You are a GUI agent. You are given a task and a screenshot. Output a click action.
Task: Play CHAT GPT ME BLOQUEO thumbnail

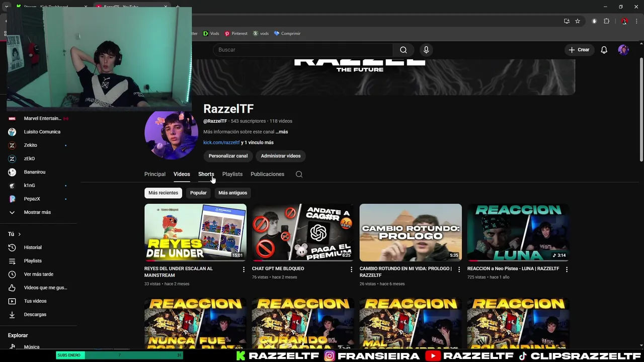click(x=303, y=232)
